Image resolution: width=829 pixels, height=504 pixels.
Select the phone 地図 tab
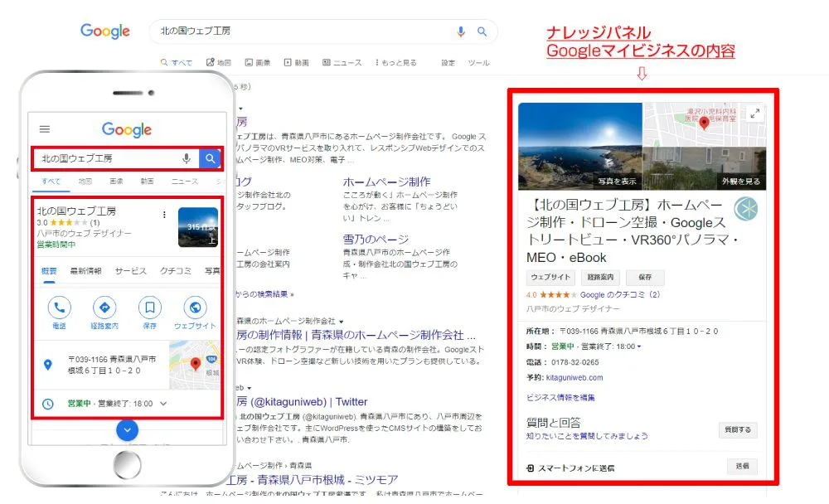pyautogui.click(x=85, y=181)
